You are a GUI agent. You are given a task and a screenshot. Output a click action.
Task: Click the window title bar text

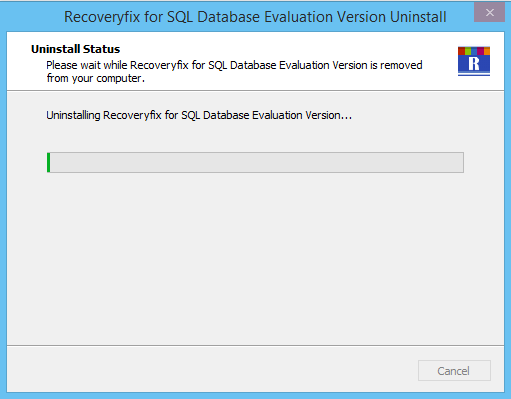pos(255,17)
